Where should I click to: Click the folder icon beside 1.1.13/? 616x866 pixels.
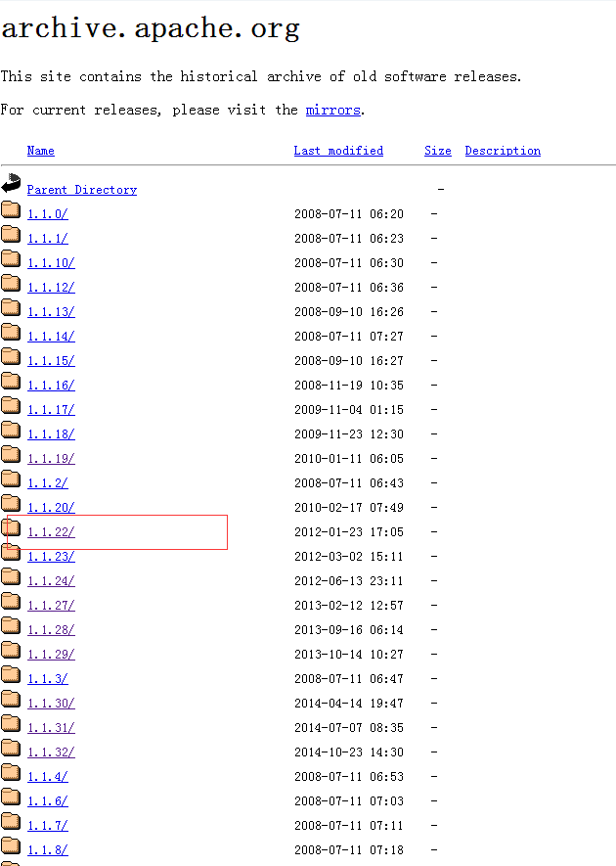pyautogui.click(x=11, y=307)
